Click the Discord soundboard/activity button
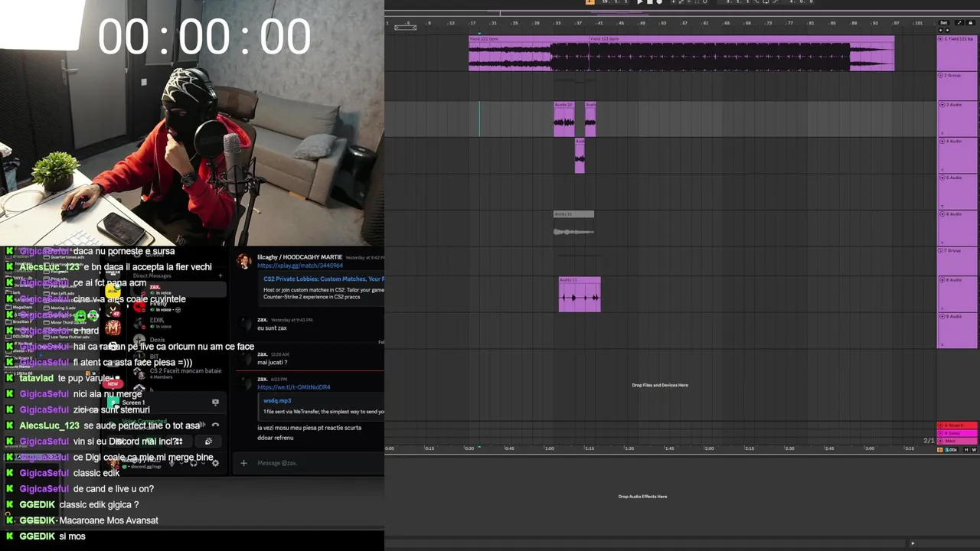This screenshot has height=551, width=980. click(x=208, y=442)
